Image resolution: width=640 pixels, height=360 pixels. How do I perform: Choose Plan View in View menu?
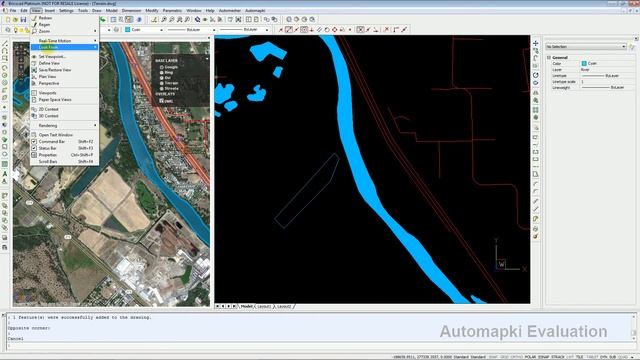pos(64,77)
